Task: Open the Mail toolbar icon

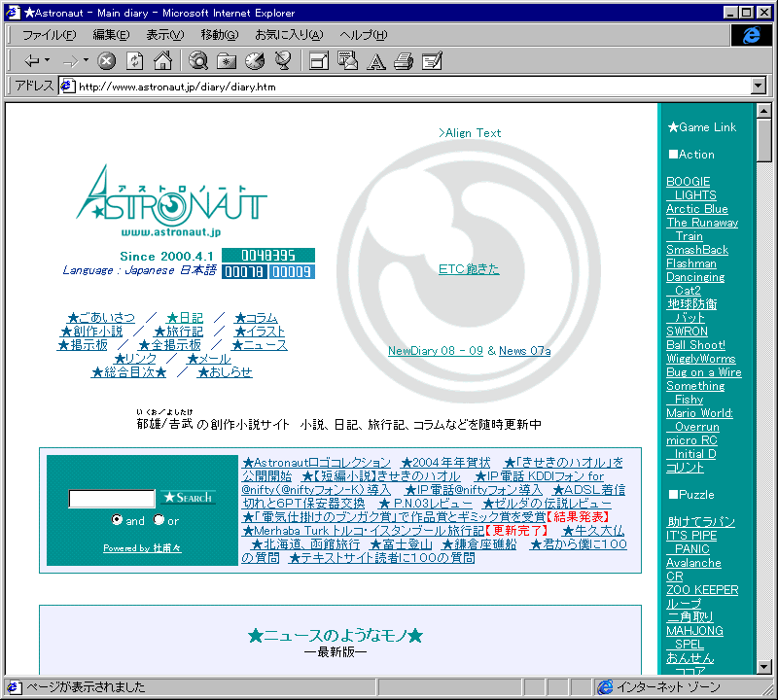Action: 347,60
